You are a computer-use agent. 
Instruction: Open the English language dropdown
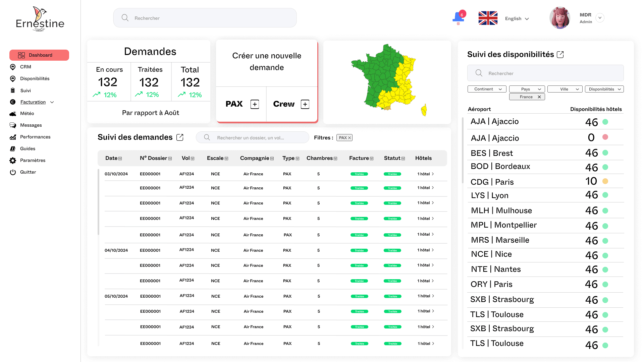click(517, 19)
